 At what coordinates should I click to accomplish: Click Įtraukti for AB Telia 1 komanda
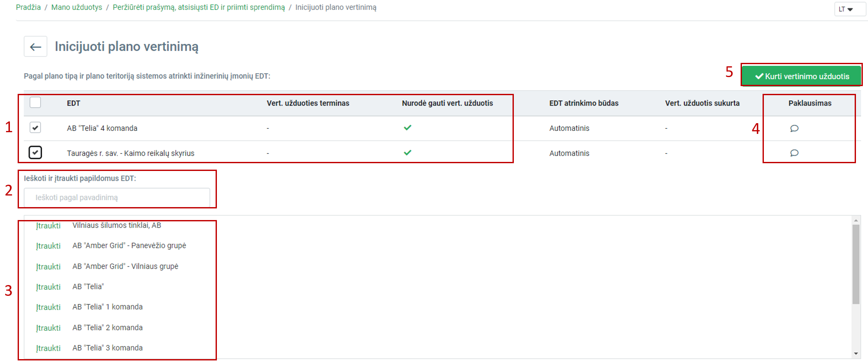48,307
